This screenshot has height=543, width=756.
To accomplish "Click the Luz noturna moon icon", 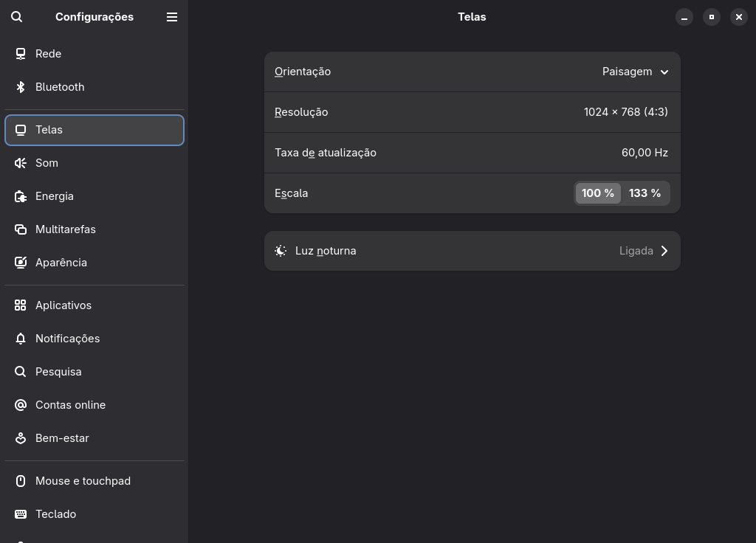I will click(281, 251).
